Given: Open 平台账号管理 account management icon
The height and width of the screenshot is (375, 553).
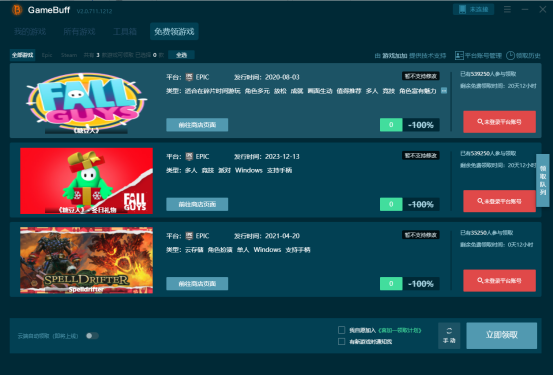Looking at the screenshot, I should click(459, 55).
